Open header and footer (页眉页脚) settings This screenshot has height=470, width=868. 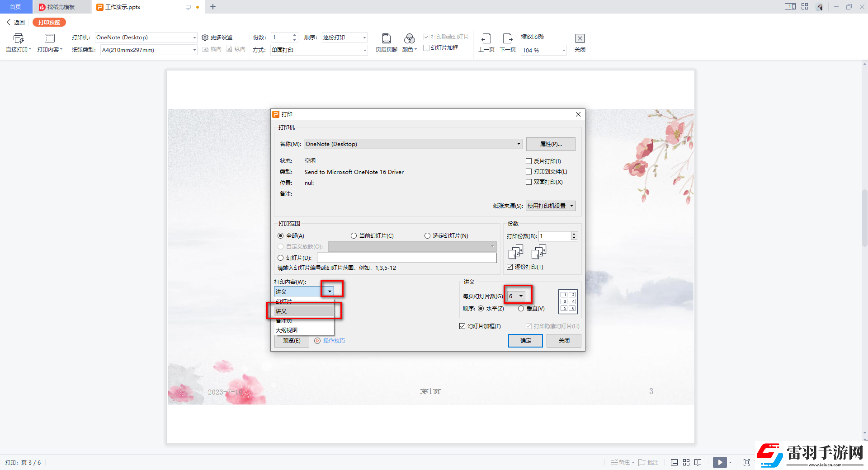[386, 39]
